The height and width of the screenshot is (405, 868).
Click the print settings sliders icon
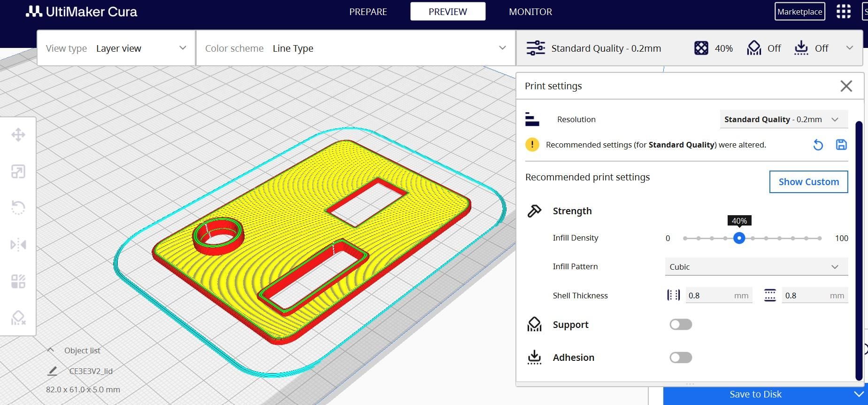click(x=536, y=48)
